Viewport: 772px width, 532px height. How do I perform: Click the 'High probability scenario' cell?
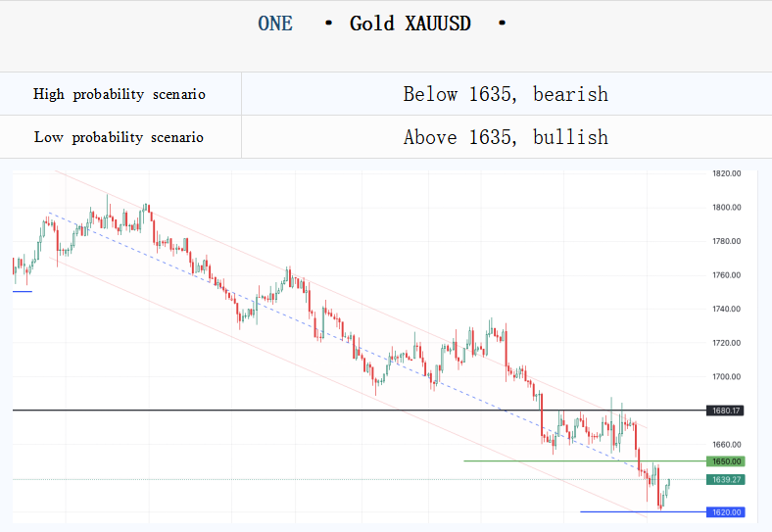[x=120, y=94]
